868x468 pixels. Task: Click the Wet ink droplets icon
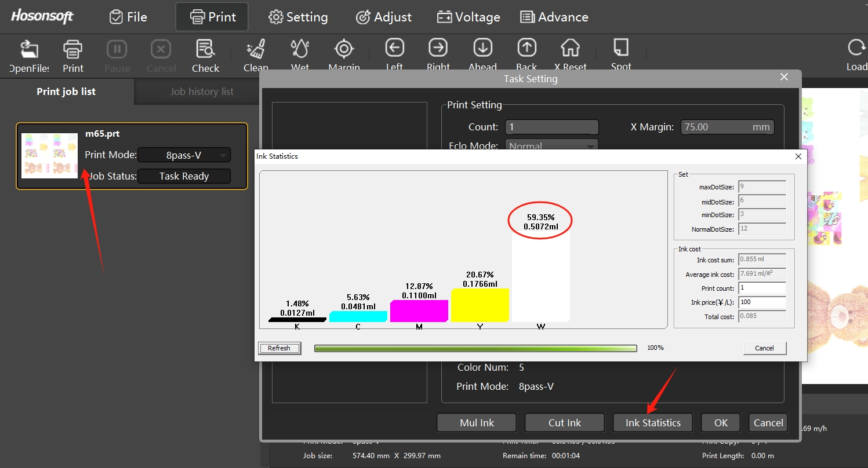(x=300, y=50)
